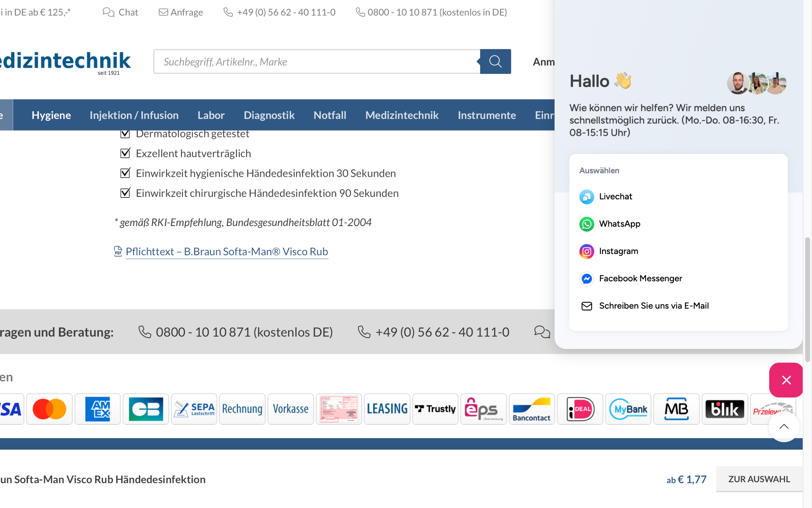The width and height of the screenshot is (812, 508).
Task: Click the RKI-Empfehlung footnote text
Action: (x=243, y=222)
